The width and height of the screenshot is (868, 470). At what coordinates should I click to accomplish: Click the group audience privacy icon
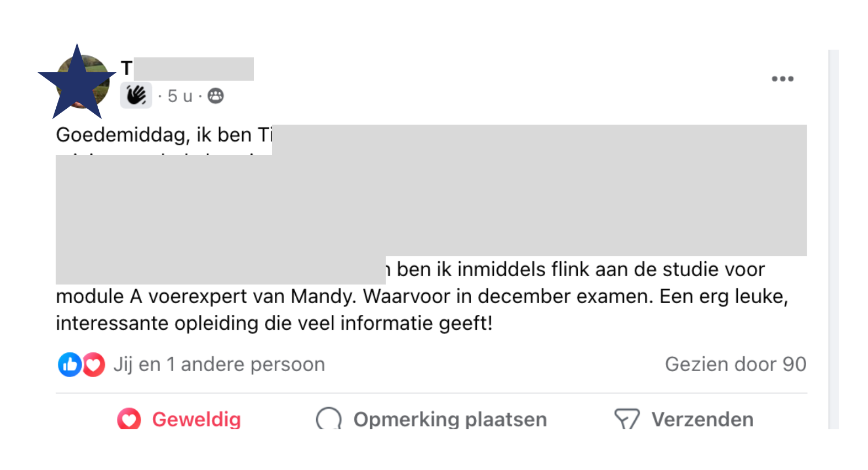pos(216,96)
